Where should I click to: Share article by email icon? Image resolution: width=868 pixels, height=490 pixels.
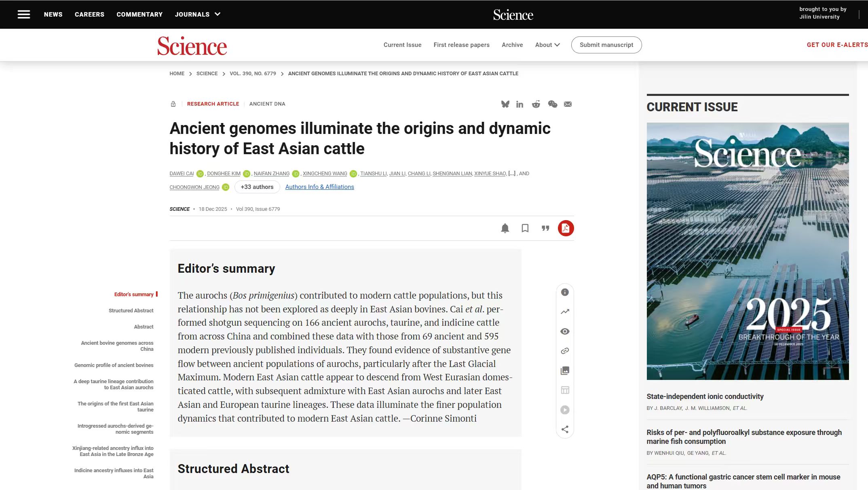568,104
